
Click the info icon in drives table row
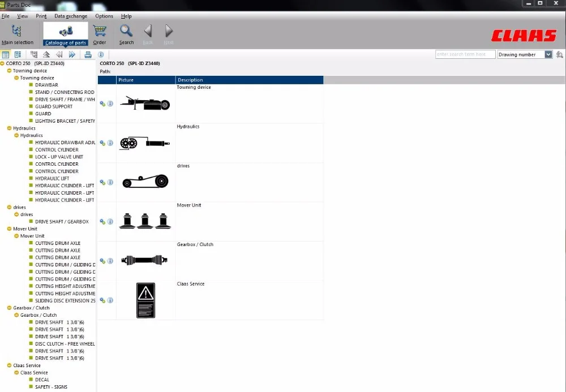(x=110, y=182)
